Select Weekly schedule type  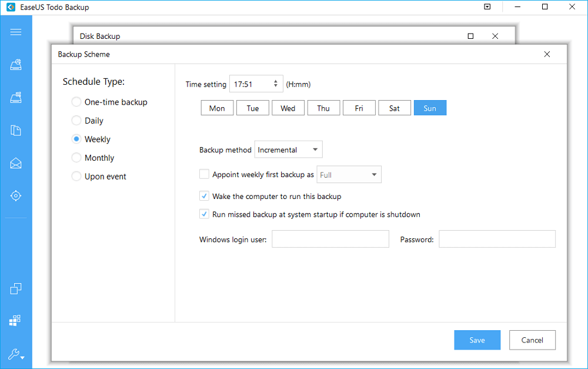(91, 139)
